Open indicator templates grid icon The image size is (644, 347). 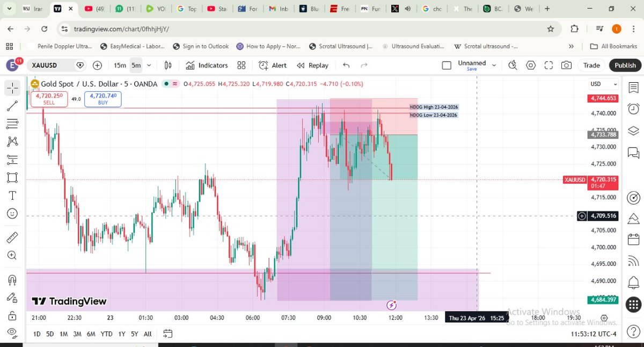241,66
